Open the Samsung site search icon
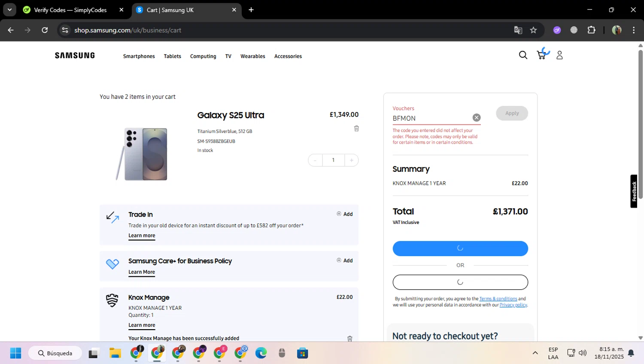Screen dimensions: 644x364 (523, 55)
